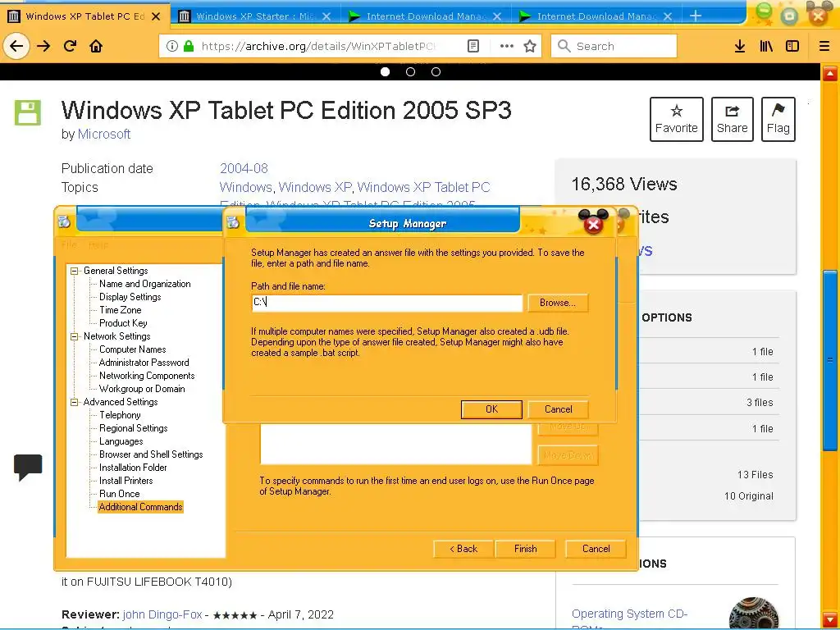This screenshot has height=630, width=840.
Task: Collapse the Advanced Settings tree node
Action: [75, 402]
